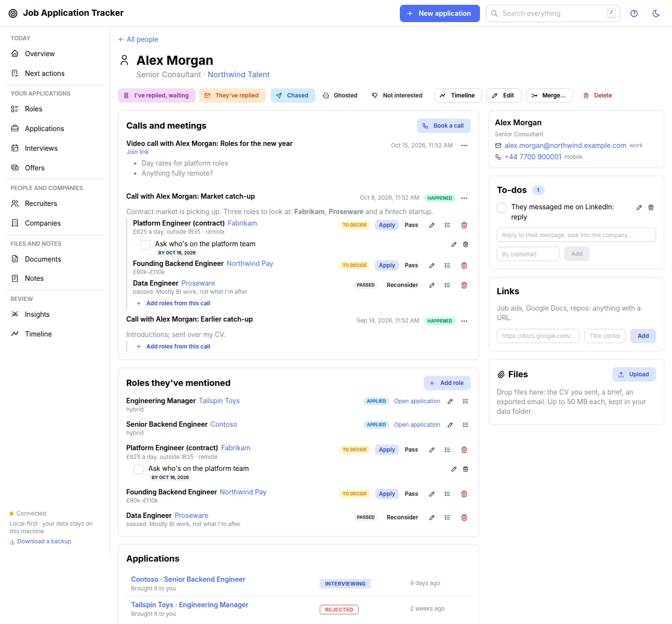Download a backup from the sidebar footer

click(40, 541)
